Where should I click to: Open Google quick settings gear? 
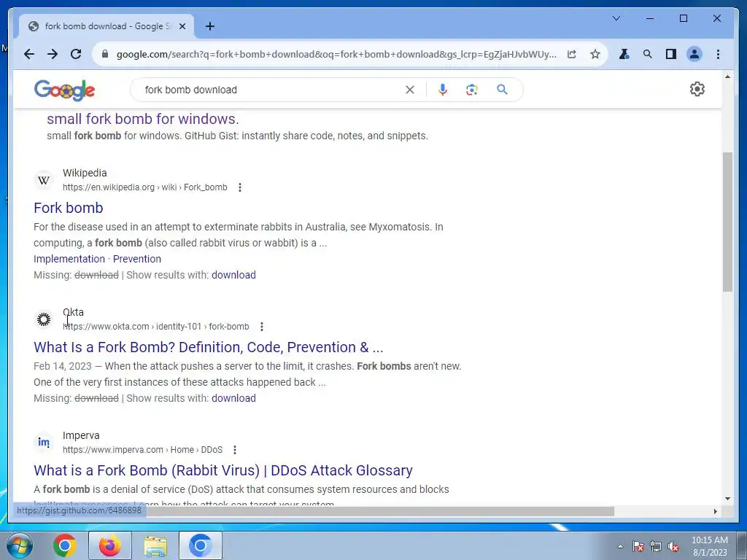pyautogui.click(x=697, y=89)
